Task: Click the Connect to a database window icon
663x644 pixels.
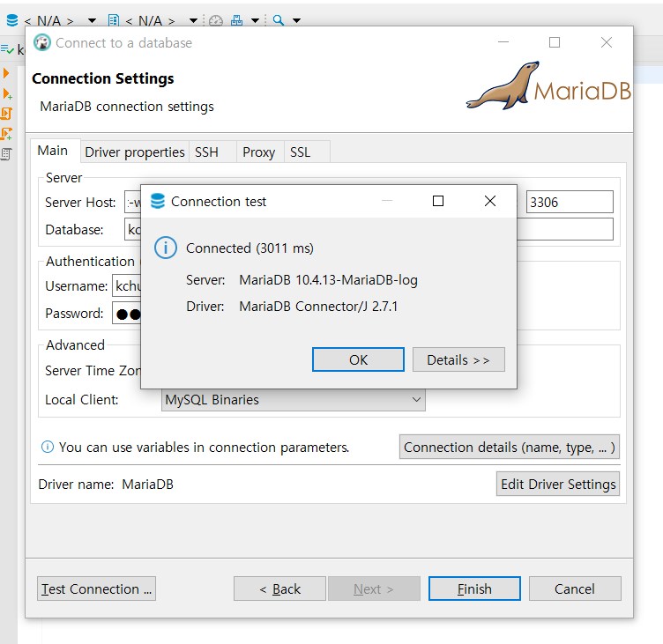Action: 41,42
